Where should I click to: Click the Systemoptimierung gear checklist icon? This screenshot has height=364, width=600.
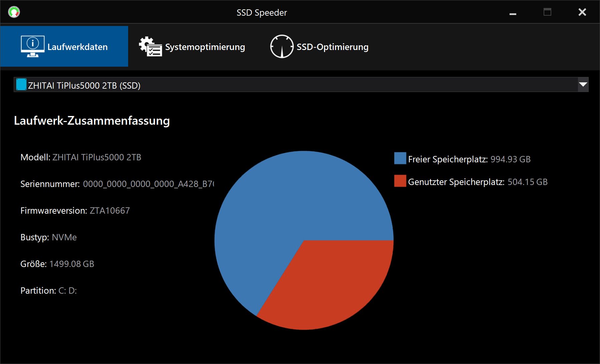[x=151, y=46]
